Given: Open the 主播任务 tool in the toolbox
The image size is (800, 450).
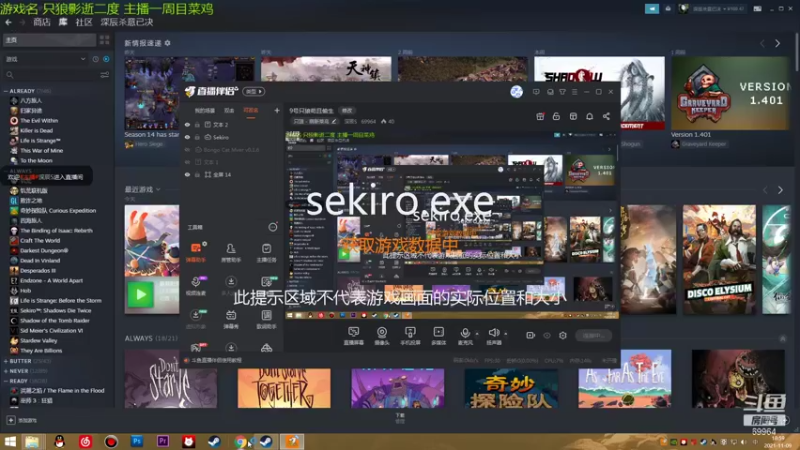Looking at the screenshot, I should (x=266, y=253).
